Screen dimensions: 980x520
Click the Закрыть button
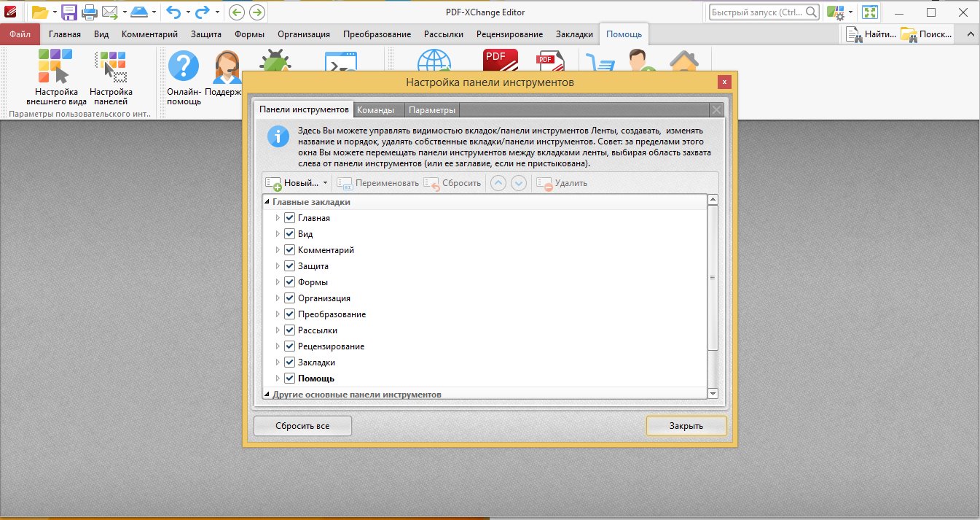point(686,426)
